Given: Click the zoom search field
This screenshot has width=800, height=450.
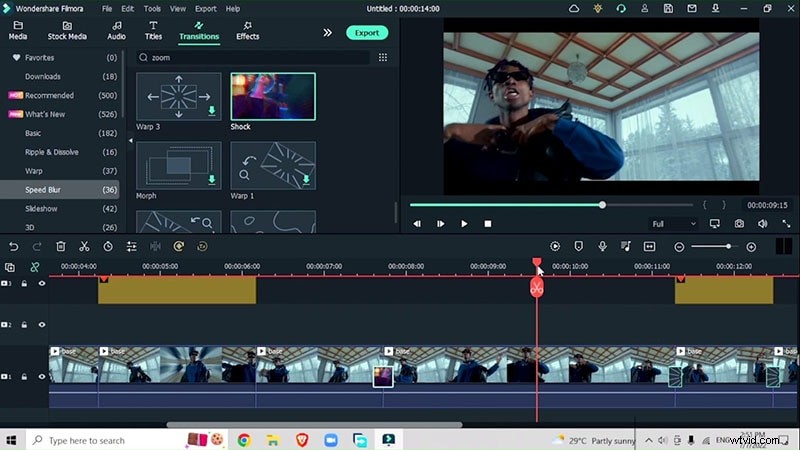Looking at the screenshot, I should (253, 58).
